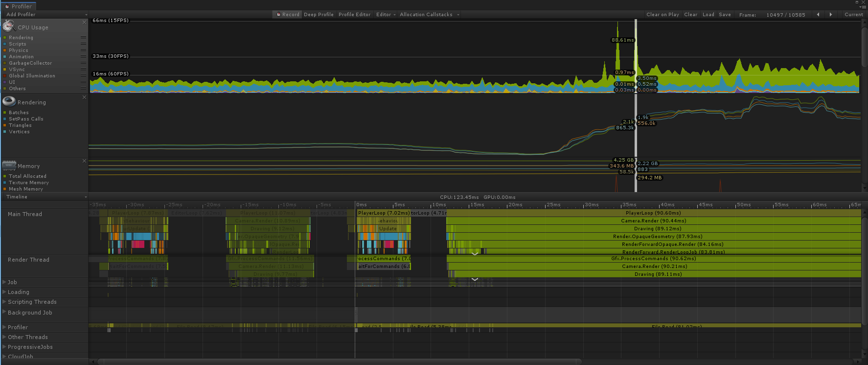This screenshot has height=365, width=868.
Task: Expand the Loading thread group
Action: (x=4, y=292)
